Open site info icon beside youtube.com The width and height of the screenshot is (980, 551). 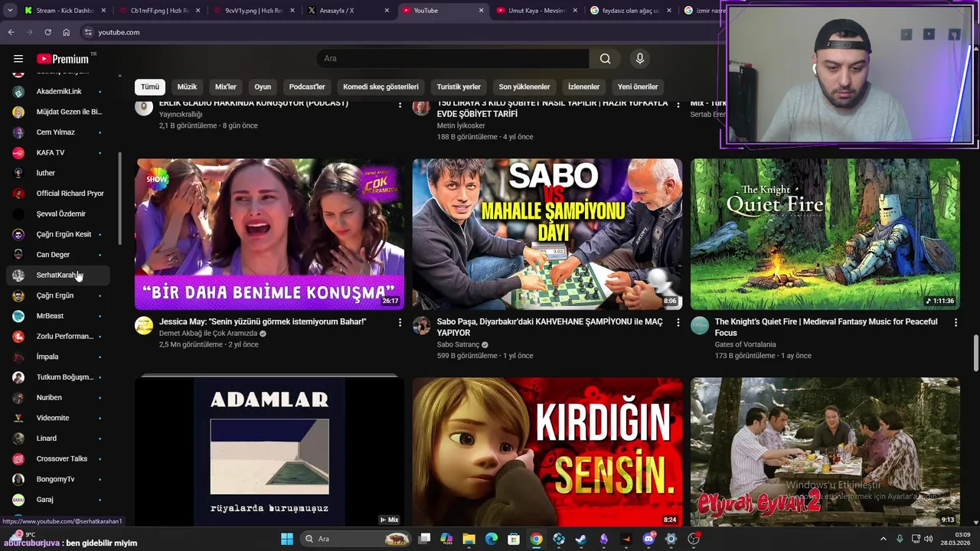coord(88,32)
